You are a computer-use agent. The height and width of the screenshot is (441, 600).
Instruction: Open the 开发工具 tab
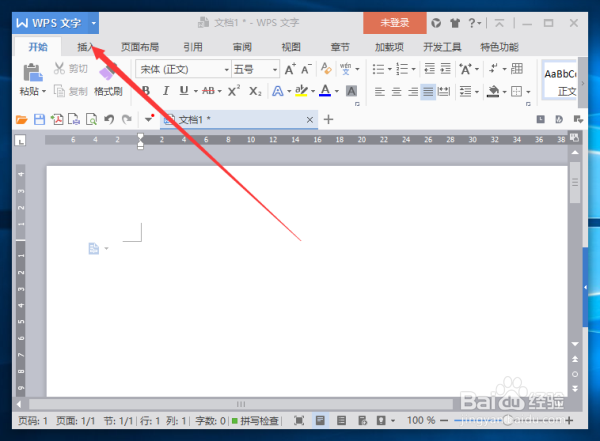(x=442, y=47)
